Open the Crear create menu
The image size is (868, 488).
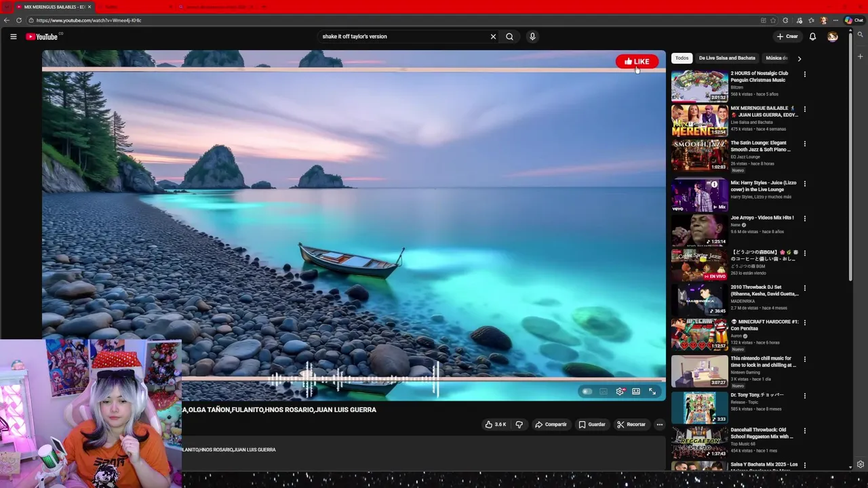(x=787, y=37)
